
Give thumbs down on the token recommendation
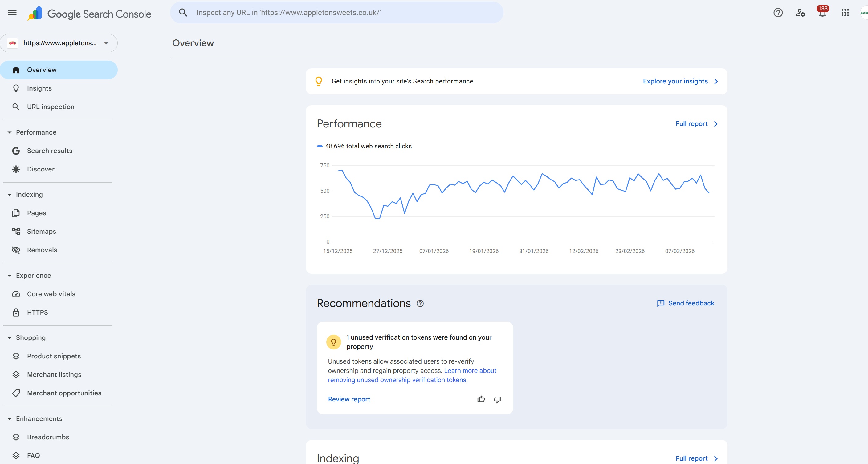coord(498,399)
